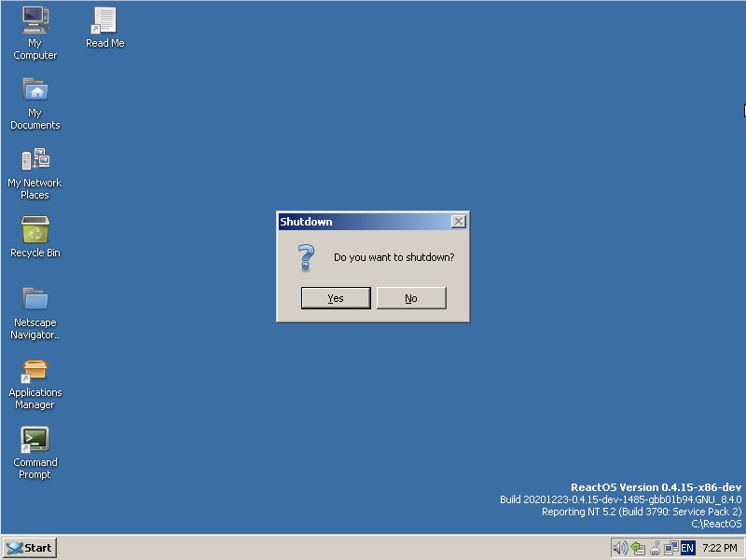Select the My Network Places icon

click(x=35, y=160)
